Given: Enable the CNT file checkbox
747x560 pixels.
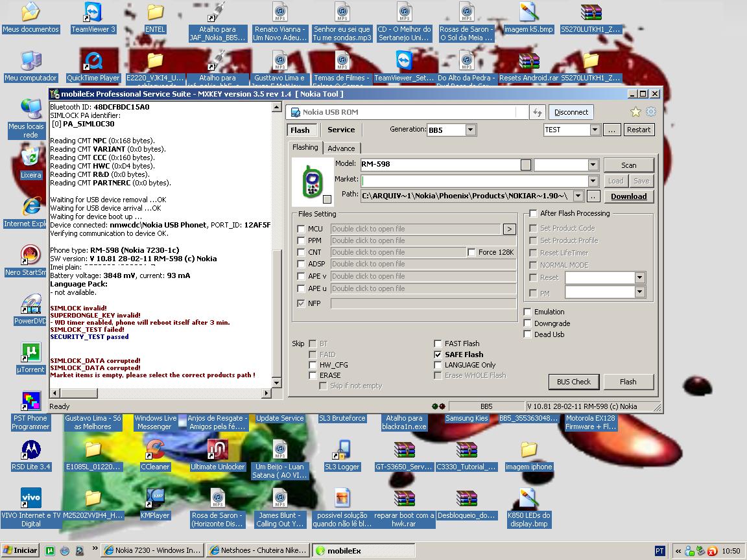Looking at the screenshot, I should point(301,252).
